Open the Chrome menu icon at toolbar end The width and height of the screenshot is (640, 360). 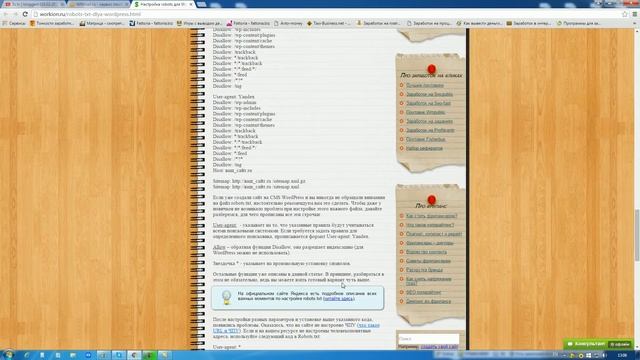[635, 14]
